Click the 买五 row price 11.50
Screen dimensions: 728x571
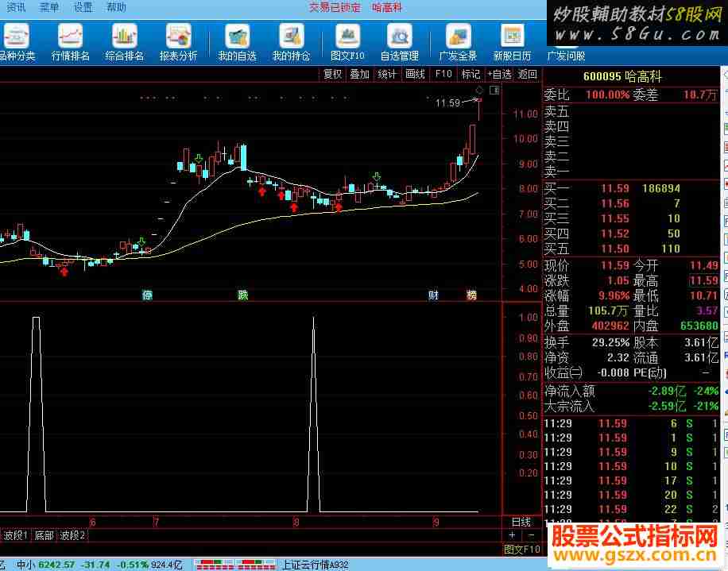[614, 249]
